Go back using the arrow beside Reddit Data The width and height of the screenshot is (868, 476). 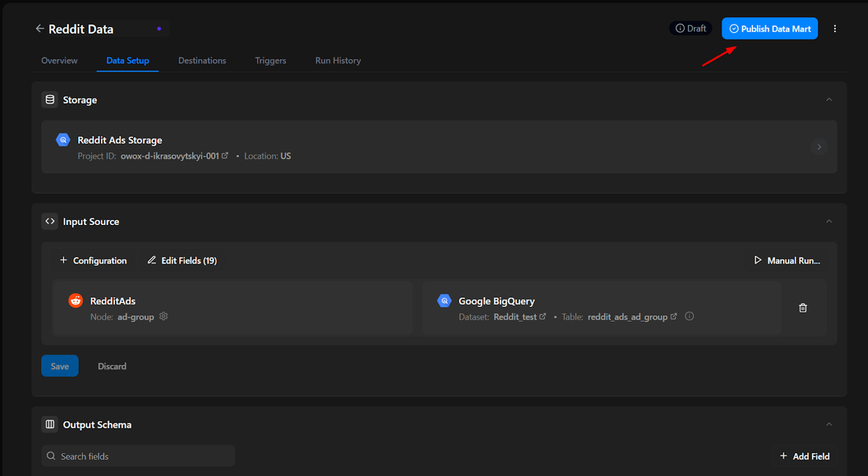coord(39,29)
